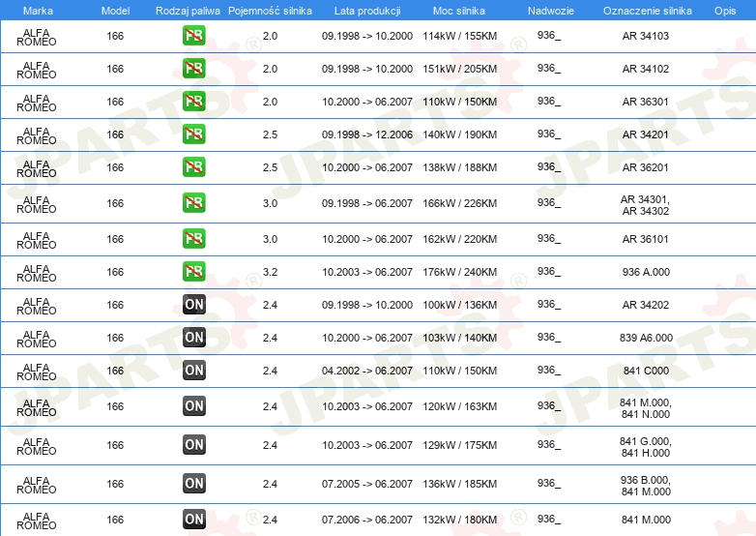
Task: Click the petrol fuel icon for 151kW / 205KM row
Action: [193, 69]
